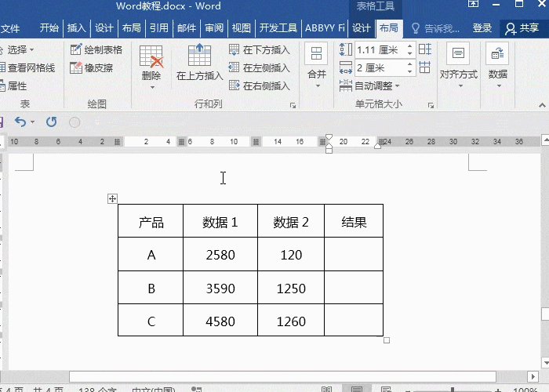Click the vertical scrollbar down arrow
Viewport: 549px width, 392px height.
pyautogui.click(x=545, y=362)
